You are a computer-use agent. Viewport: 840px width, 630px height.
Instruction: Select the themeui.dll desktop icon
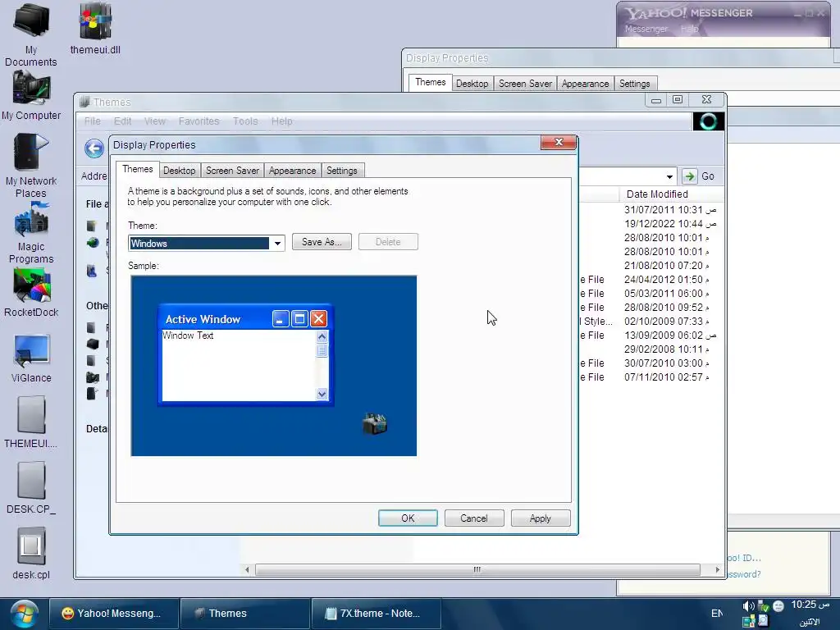[x=95, y=29]
